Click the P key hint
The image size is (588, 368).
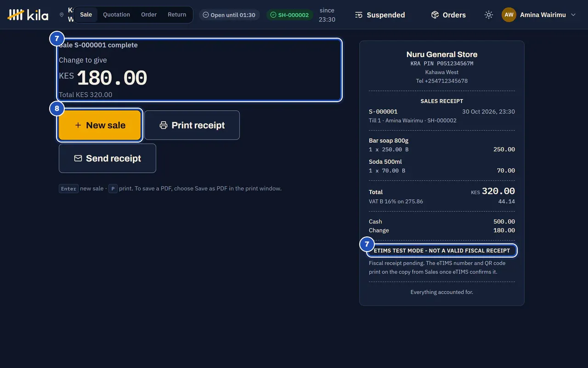113,189
